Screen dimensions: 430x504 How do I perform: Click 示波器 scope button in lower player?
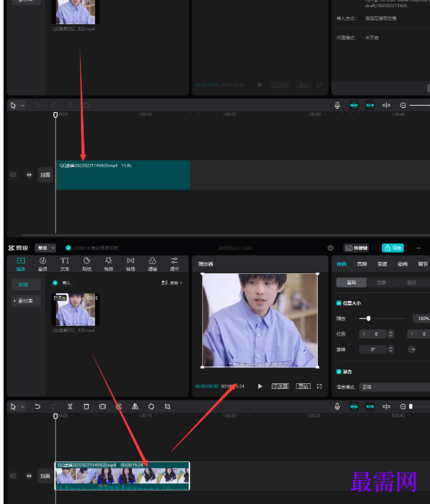coord(280,386)
